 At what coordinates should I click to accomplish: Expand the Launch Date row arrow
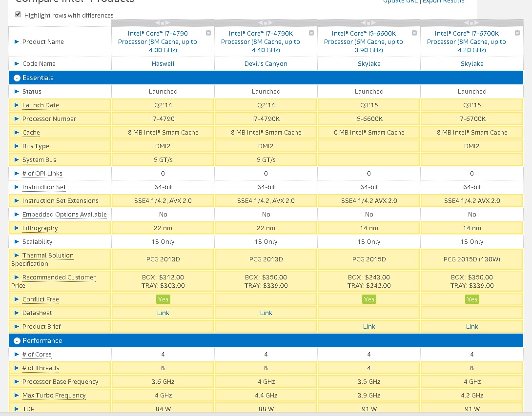click(17, 105)
